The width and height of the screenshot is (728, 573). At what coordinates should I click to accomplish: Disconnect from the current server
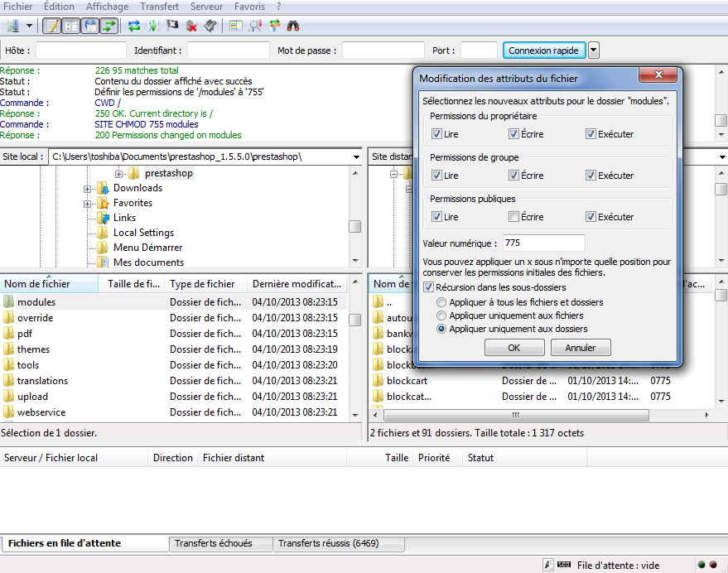pos(191,26)
